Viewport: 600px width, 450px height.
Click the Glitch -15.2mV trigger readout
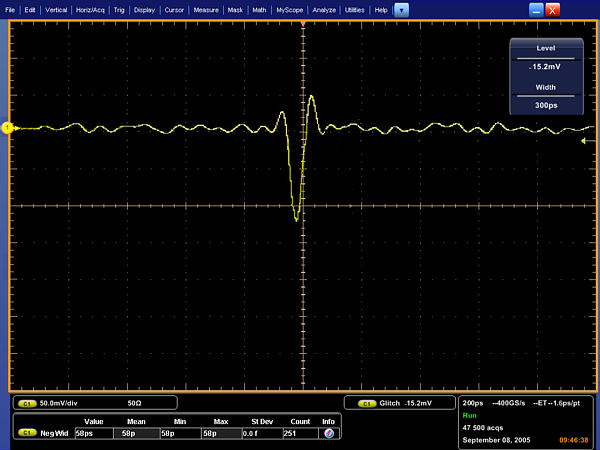click(x=405, y=403)
